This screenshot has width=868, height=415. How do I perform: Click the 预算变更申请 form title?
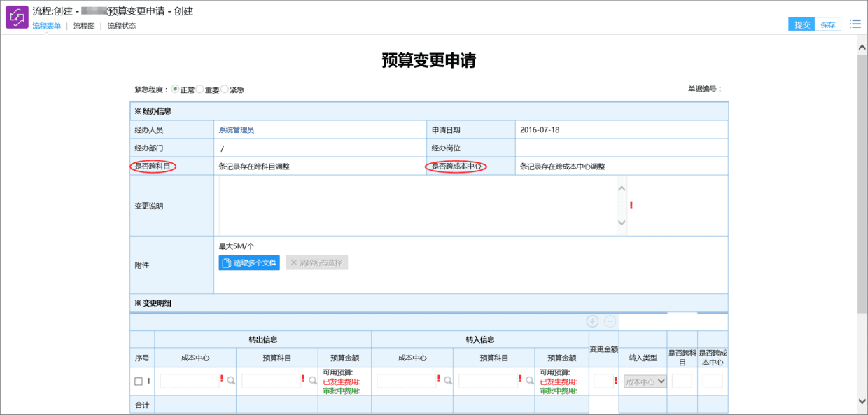pos(428,60)
